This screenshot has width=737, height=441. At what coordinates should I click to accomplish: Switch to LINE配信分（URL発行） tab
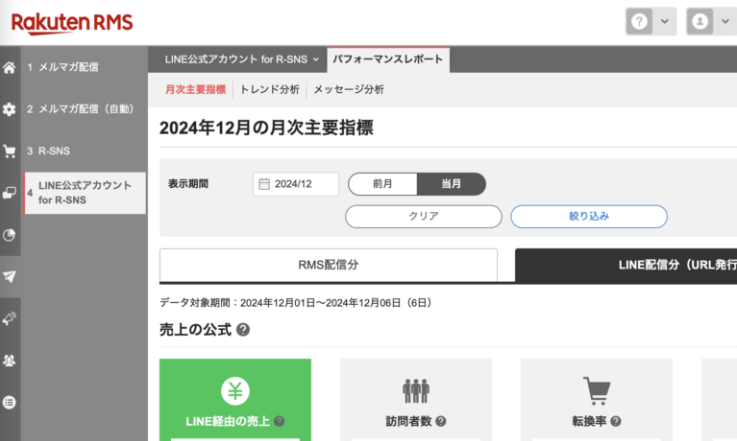pos(626,265)
